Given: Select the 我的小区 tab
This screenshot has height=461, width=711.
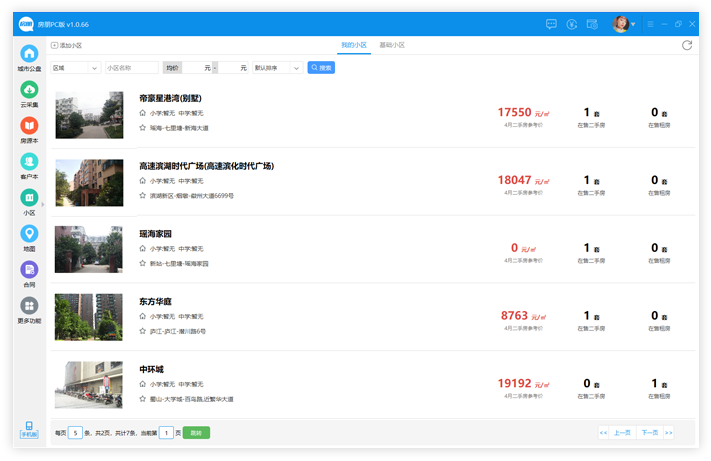Looking at the screenshot, I should pyautogui.click(x=353, y=45).
